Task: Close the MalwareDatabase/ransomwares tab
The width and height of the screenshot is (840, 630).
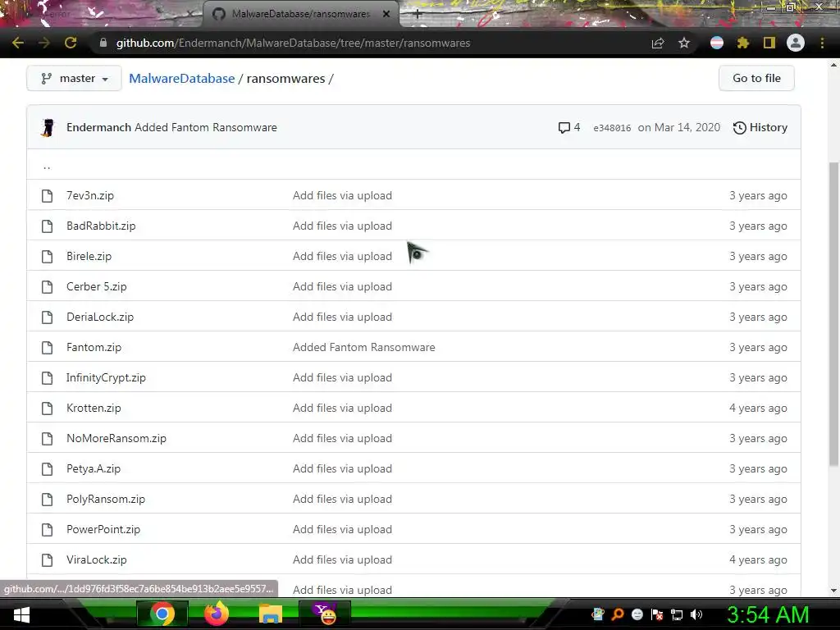Action: 386,14
